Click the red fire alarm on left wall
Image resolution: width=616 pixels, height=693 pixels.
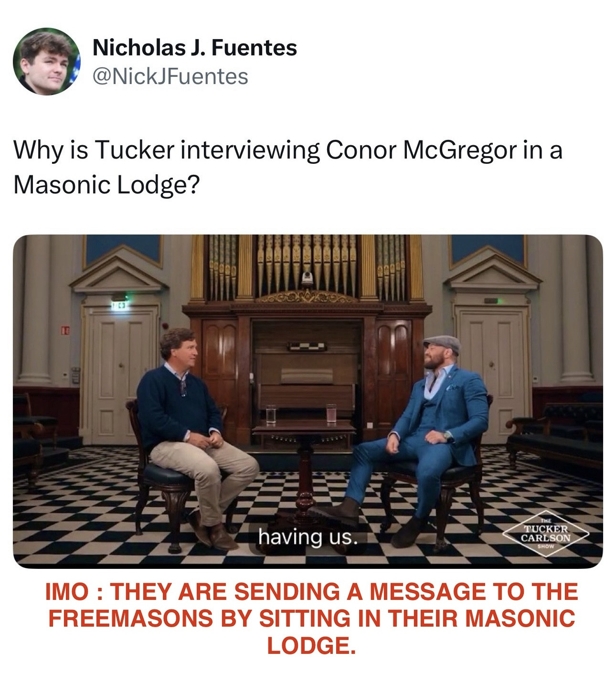(x=66, y=329)
